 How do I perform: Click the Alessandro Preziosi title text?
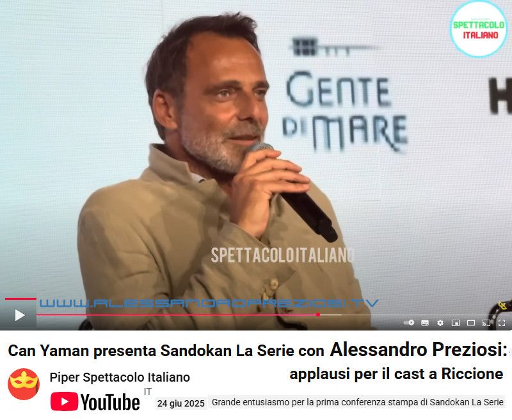pyautogui.click(x=419, y=350)
